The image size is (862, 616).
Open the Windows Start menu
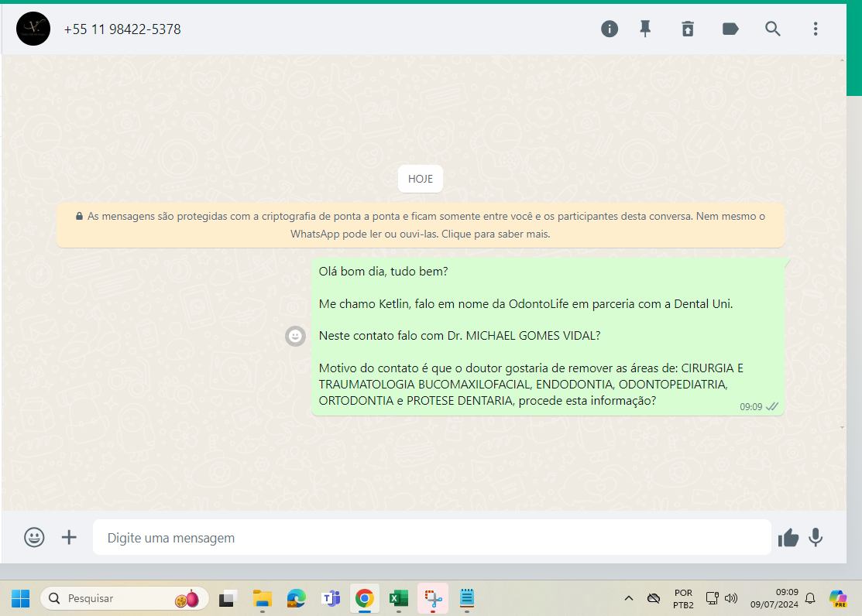[x=20, y=598]
